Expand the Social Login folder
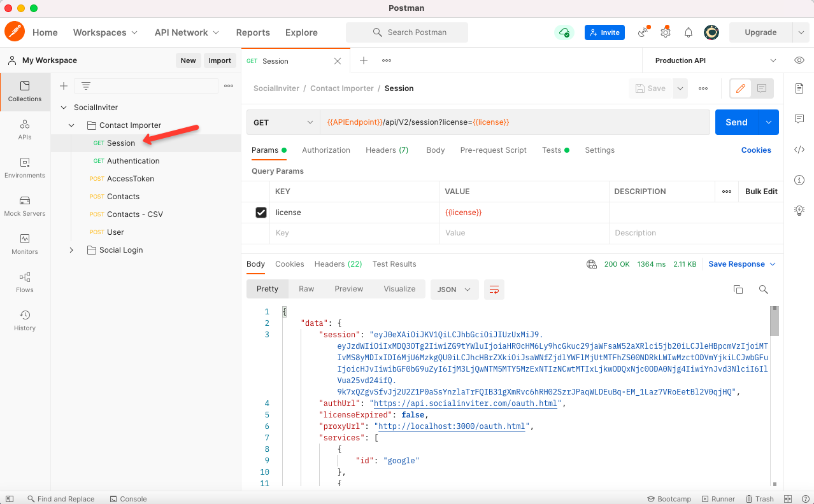 (72, 250)
